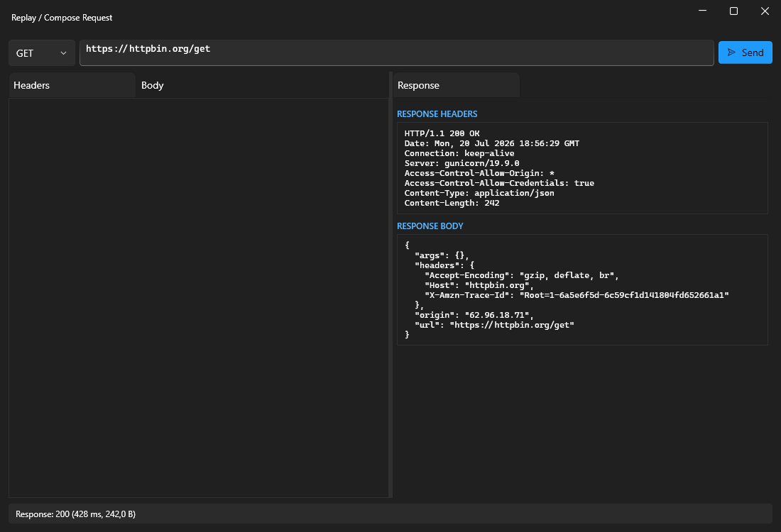781x532 pixels.
Task: Switch to the Headers tab
Action: [72, 85]
